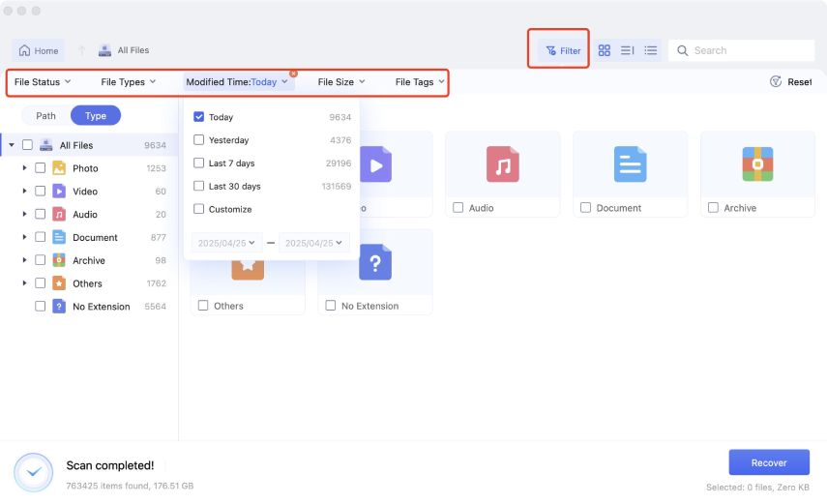Image resolution: width=827 pixels, height=504 pixels.
Task: Tick the Archive card checkbox
Action: coord(713,207)
